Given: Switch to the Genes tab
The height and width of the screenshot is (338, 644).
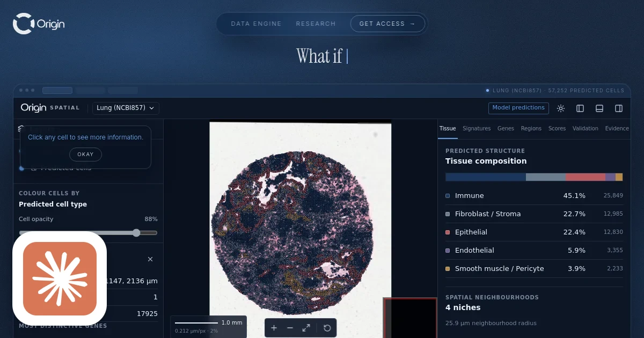Looking at the screenshot, I should click(x=506, y=129).
